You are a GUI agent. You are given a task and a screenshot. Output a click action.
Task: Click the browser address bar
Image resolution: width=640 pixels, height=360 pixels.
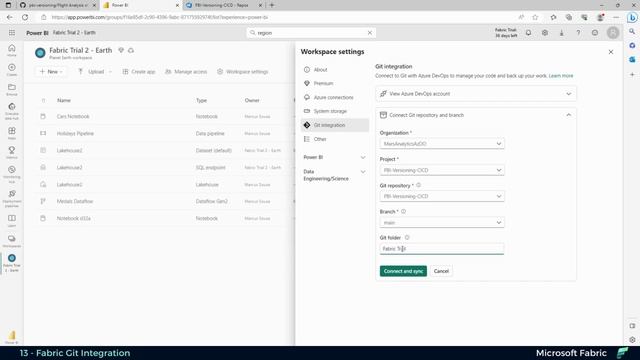pos(278,17)
